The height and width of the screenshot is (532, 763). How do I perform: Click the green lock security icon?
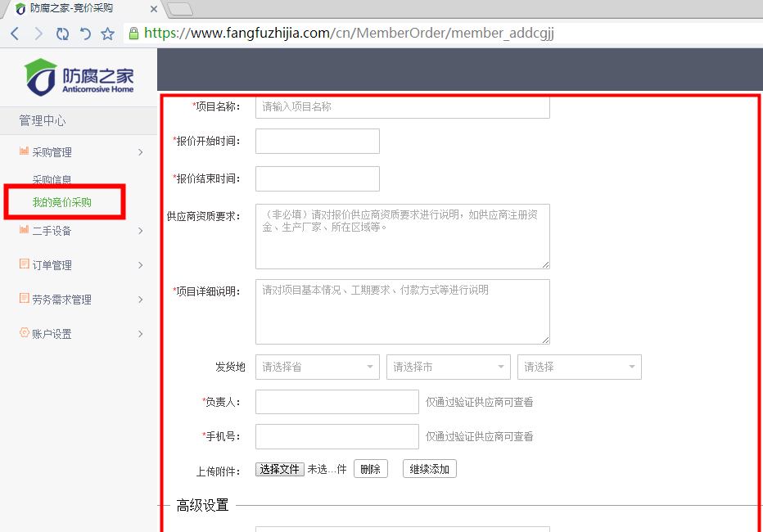tap(133, 34)
